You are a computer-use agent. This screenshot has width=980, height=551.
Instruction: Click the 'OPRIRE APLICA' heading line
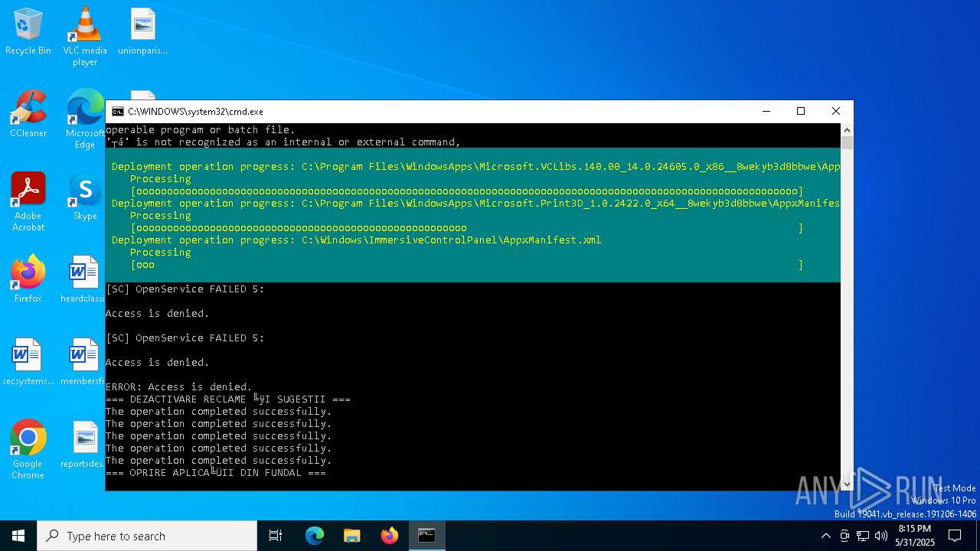[x=216, y=472]
